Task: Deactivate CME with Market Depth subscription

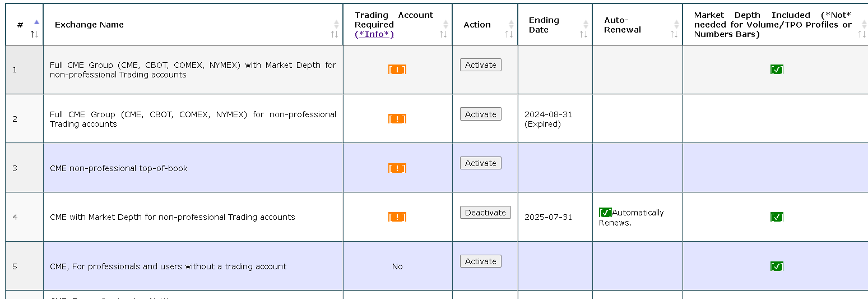Action: point(485,213)
